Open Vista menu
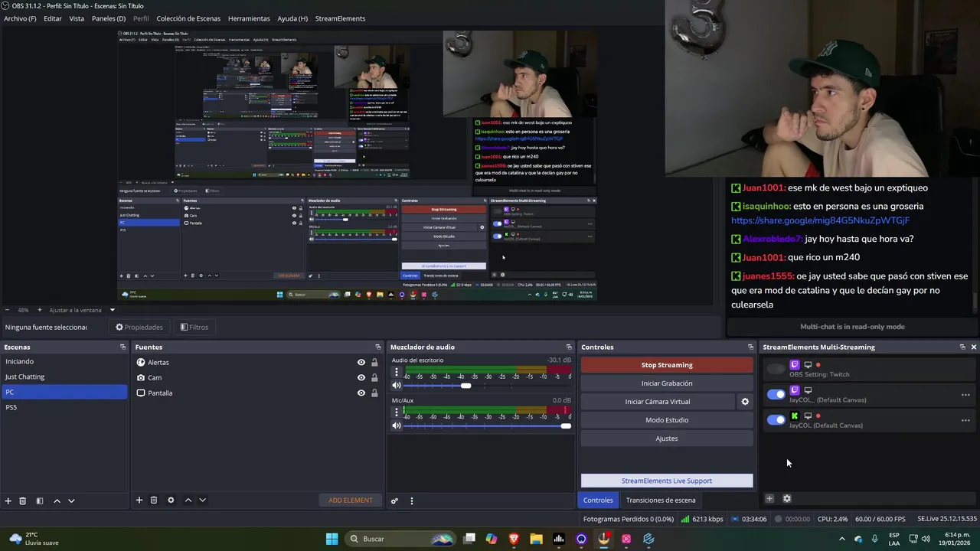 tap(77, 18)
